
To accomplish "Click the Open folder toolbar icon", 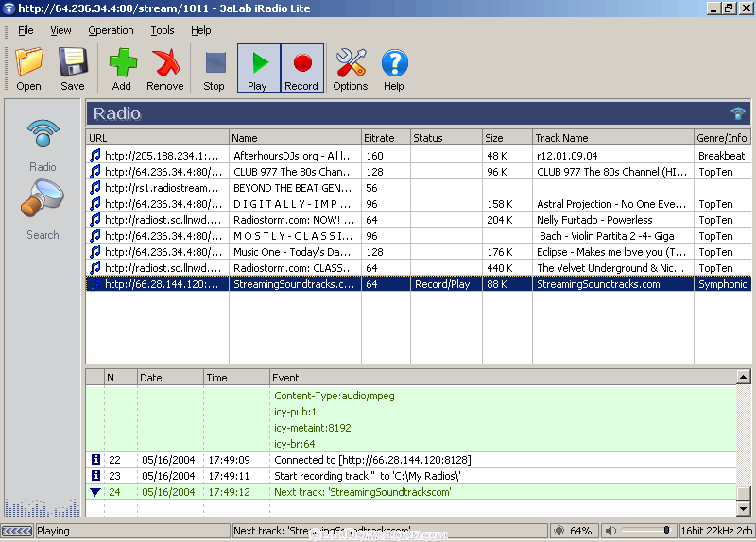I will (x=29, y=62).
